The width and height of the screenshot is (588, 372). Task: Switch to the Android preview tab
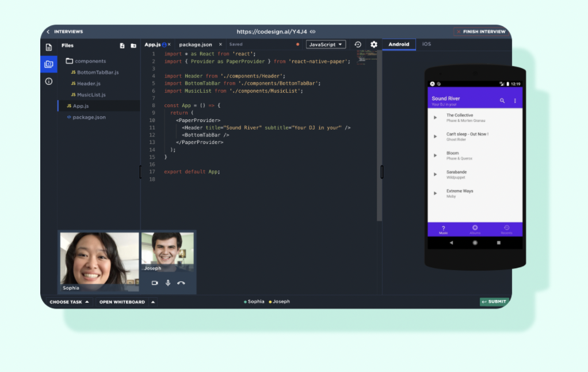[399, 44]
